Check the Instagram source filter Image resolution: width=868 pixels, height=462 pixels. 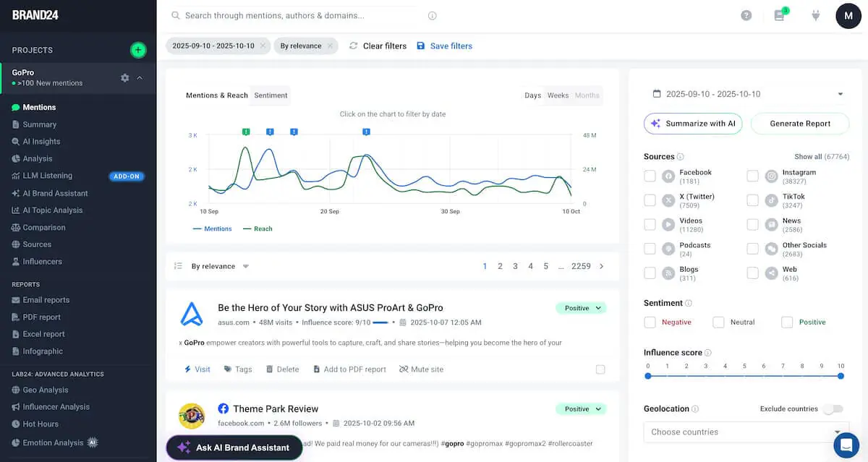752,176
